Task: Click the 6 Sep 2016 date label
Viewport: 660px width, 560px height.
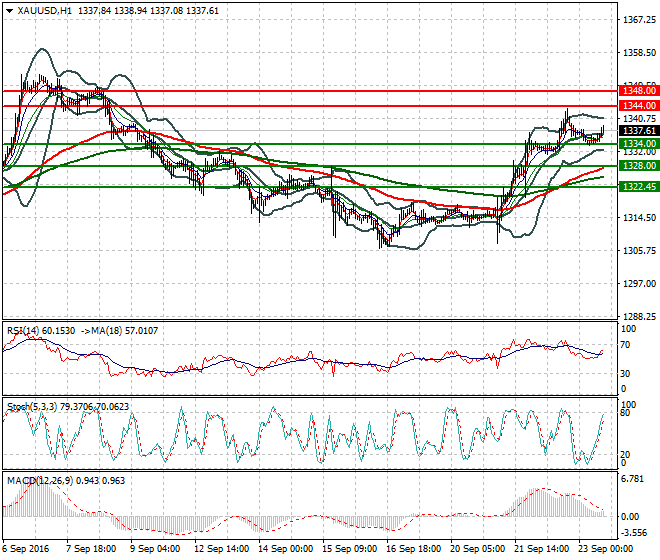Action: tap(25, 549)
